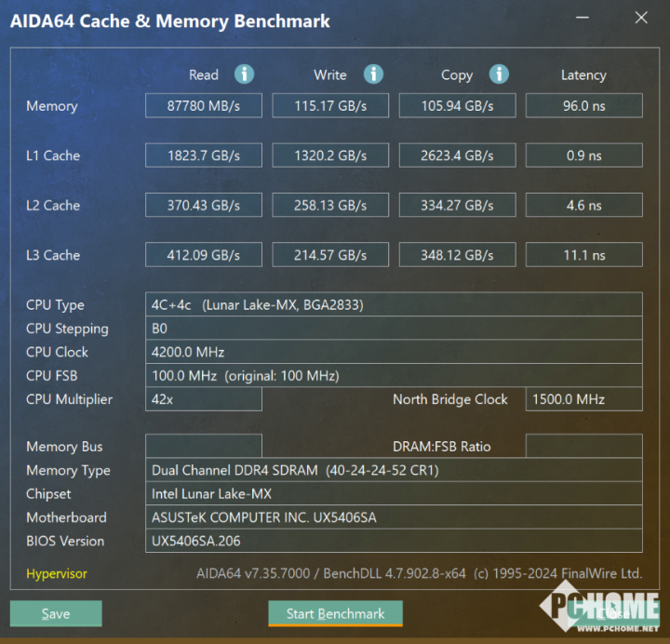Select the Memory Read value 87780 MB/s
Viewport: 670px width, 644px height.
tap(204, 105)
